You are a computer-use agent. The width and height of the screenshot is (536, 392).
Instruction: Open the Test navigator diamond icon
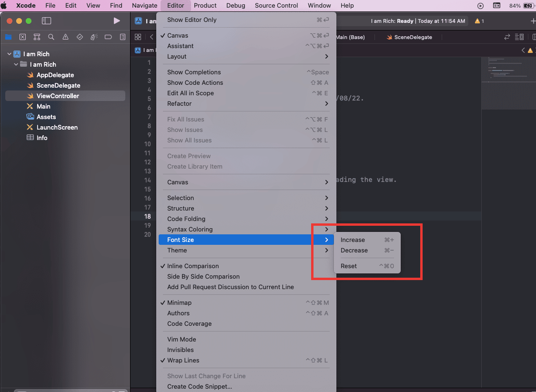(x=80, y=37)
